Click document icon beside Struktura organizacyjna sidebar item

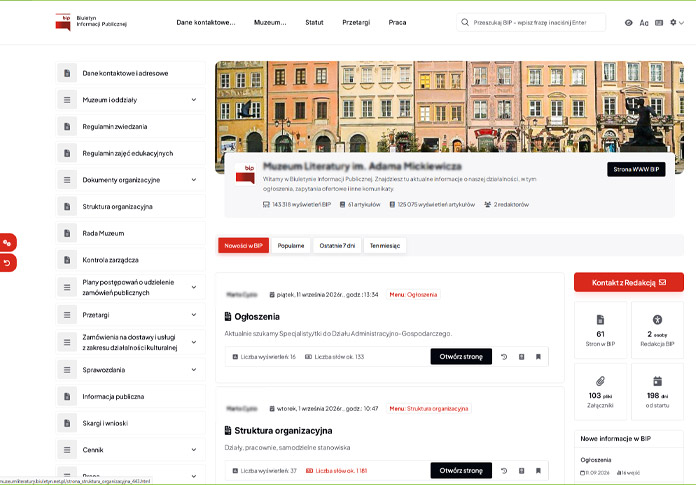67,206
